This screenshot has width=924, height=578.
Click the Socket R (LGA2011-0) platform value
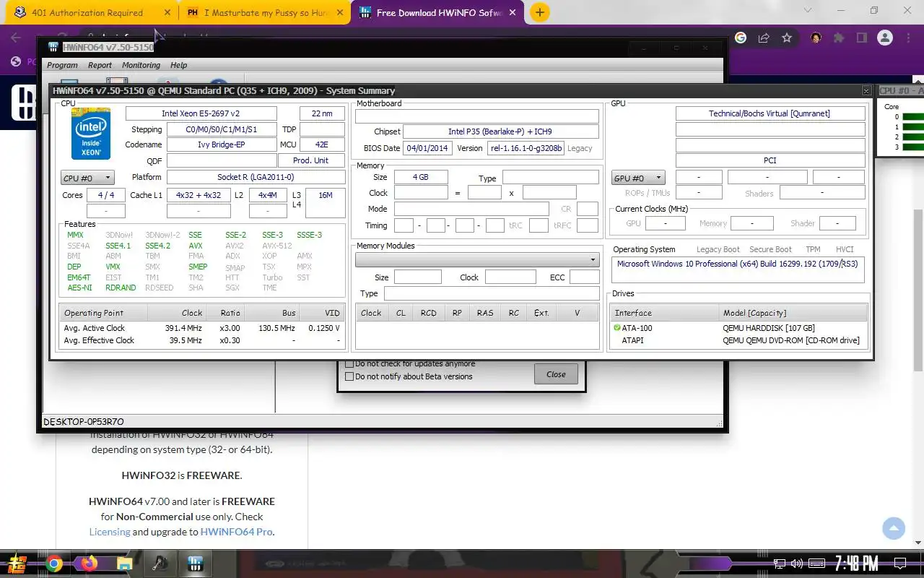pyautogui.click(x=255, y=177)
